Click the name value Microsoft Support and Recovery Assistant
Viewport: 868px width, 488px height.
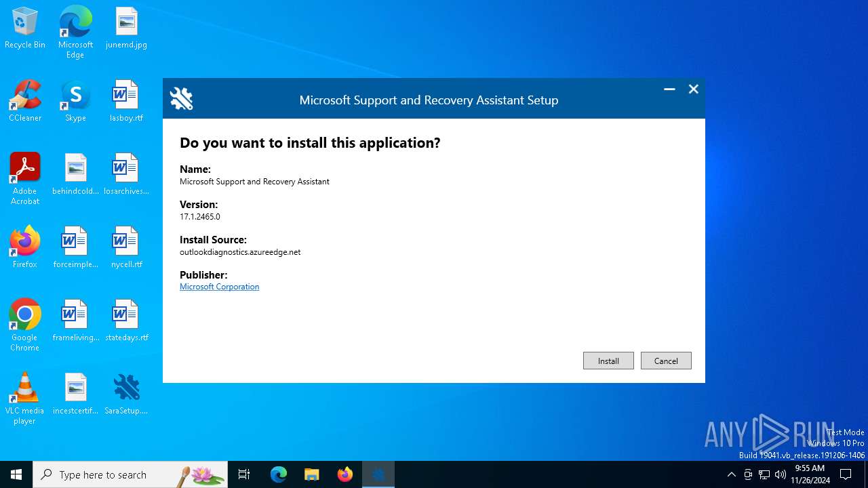pos(254,182)
